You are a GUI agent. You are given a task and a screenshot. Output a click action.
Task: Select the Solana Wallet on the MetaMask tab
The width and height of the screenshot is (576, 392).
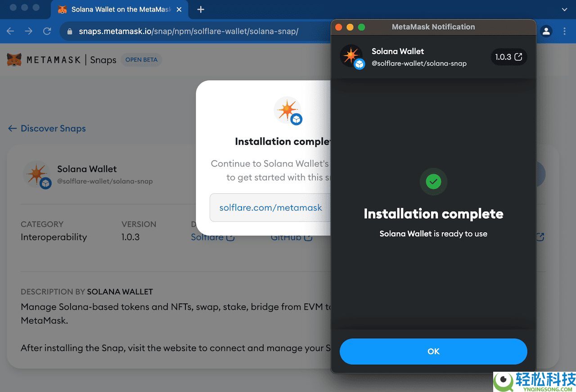point(120,9)
